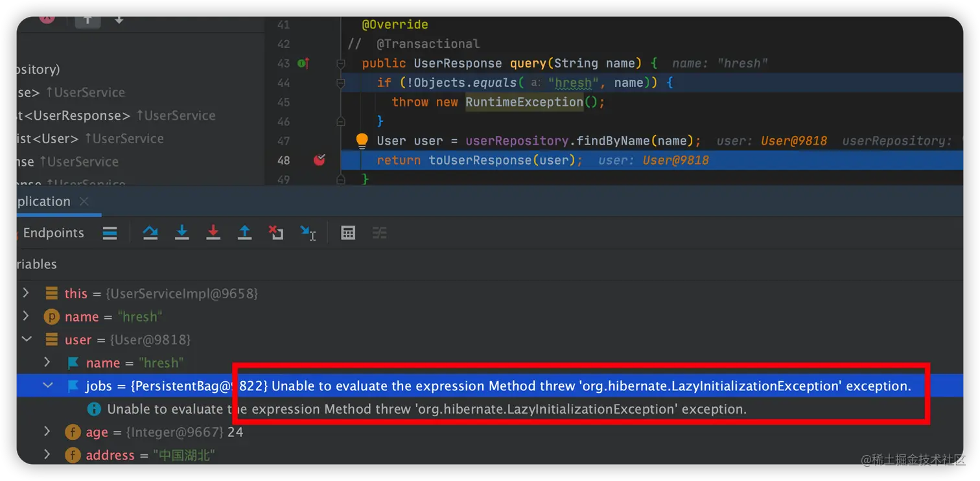980x481 pixels.
Task: Select the Endpoints tab
Action: tap(53, 233)
